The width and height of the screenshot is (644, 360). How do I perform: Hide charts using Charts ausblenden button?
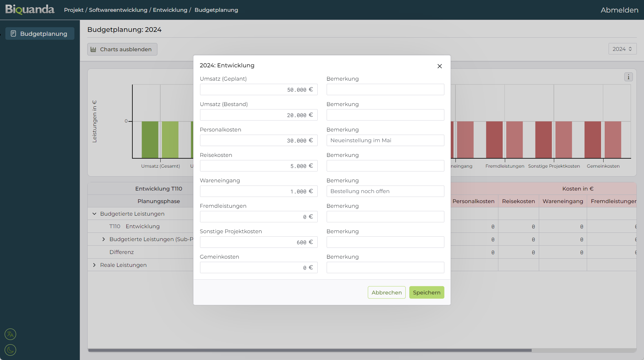click(x=122, y=49)
